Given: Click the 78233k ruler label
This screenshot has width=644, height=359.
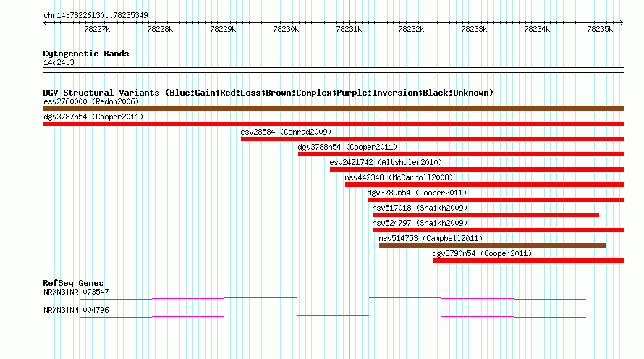Looking at the screenshot, I should coord(474,29).
